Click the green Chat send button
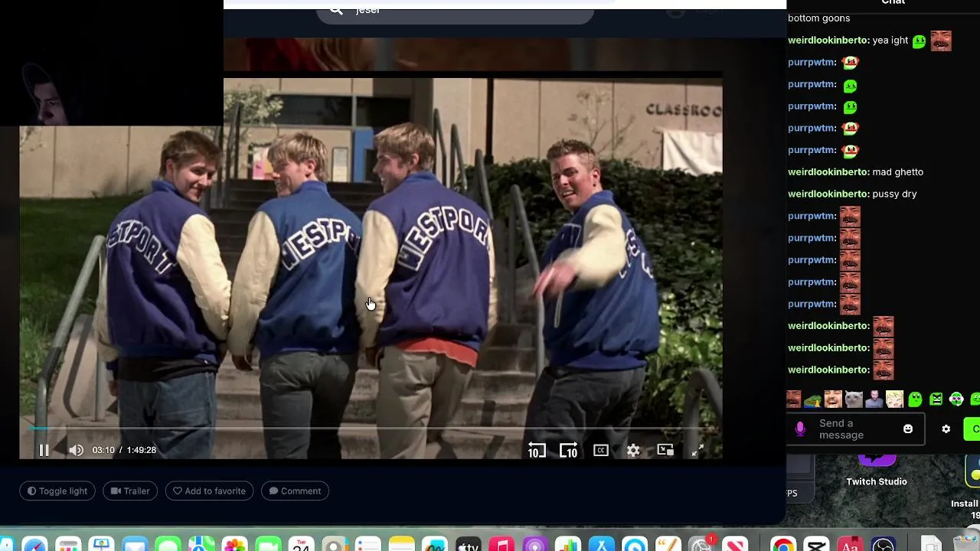Screen dimensions: 980x551 [x=972, y=429]
